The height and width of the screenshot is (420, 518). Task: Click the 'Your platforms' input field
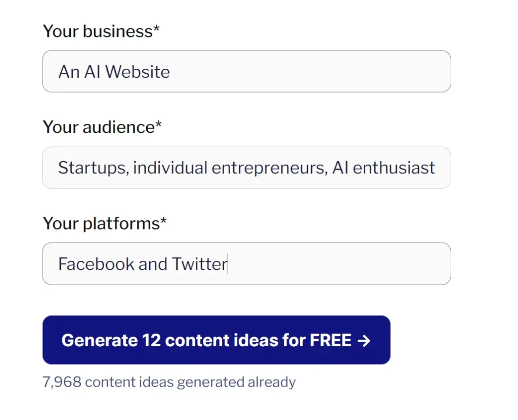246,263
